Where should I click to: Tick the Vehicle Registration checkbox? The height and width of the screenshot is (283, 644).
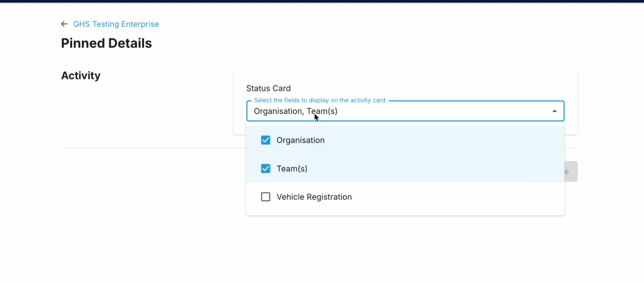tap(266, 197)
